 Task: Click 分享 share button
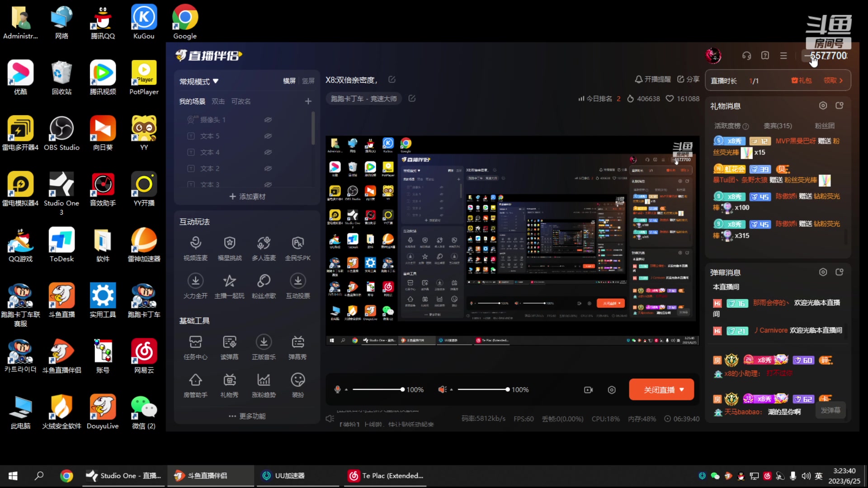point(688,79)
